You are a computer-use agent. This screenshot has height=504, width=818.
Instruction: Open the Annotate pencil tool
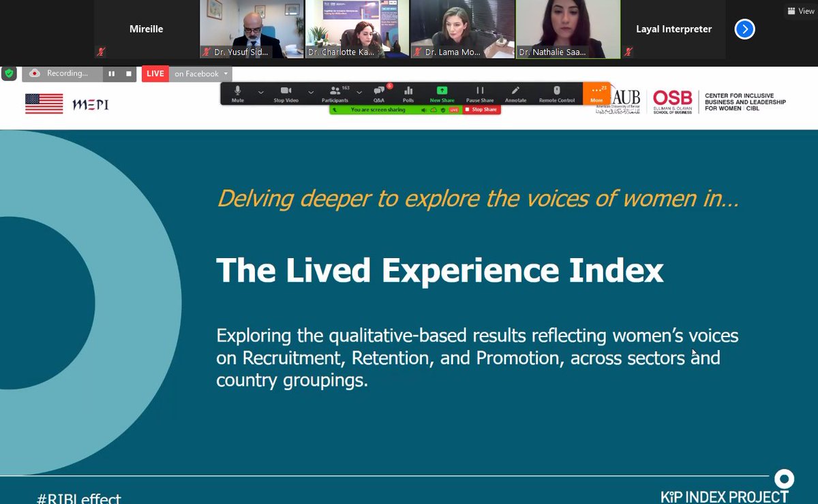[515, 93]
